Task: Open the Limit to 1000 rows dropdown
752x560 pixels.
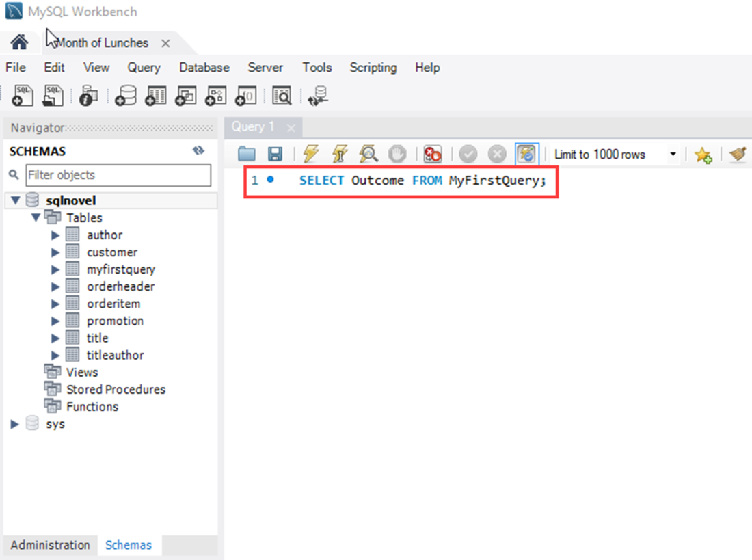Action: (673, 154)
